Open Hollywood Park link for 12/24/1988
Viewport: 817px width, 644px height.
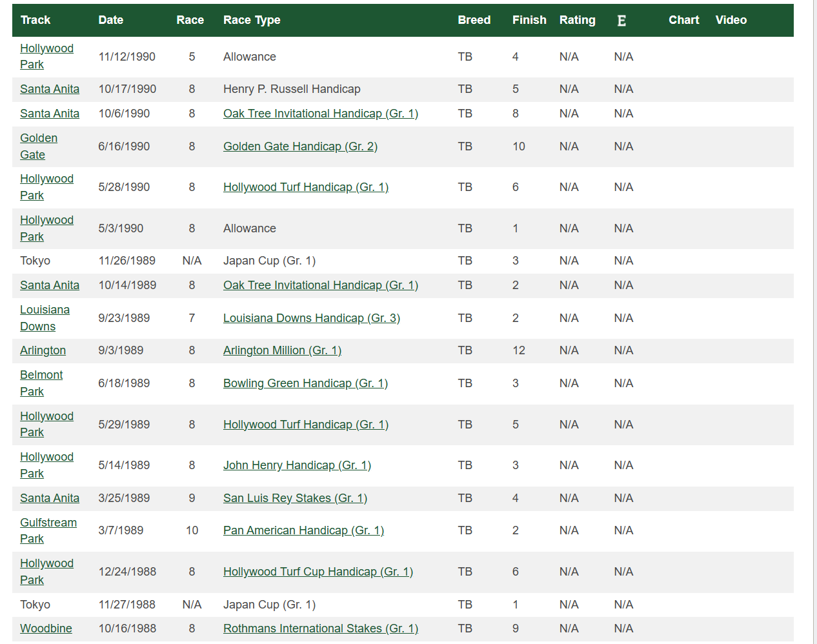point(46,572)
